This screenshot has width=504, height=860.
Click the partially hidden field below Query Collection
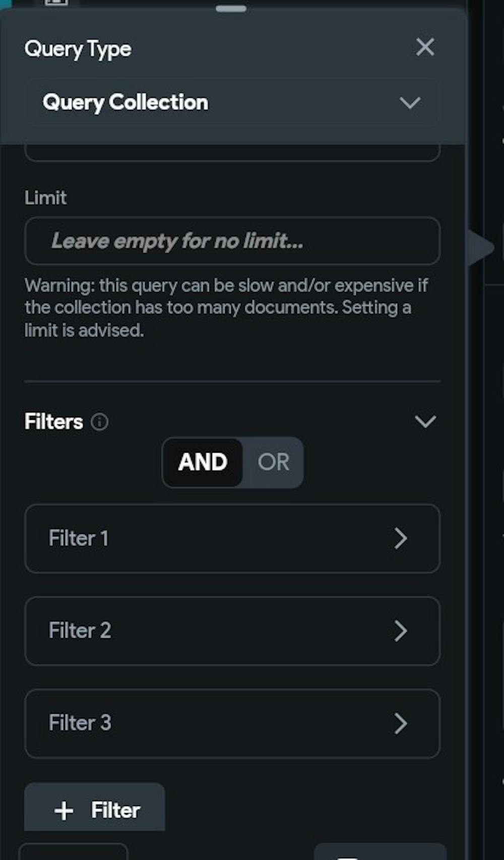pyautogui.click(x=232, y=153)
